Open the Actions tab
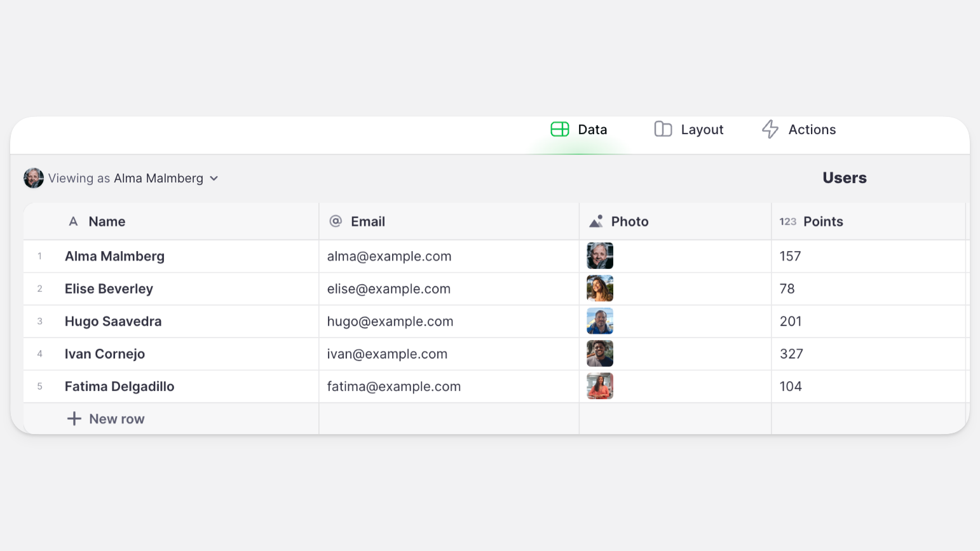The height and width of the screenshot is (551, 980). (799, 130)
